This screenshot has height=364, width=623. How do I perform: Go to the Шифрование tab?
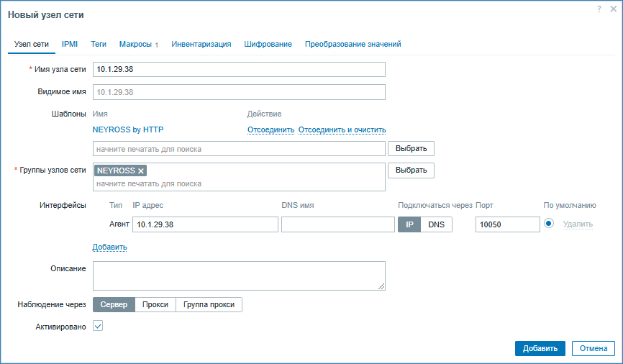pos(268,44)
